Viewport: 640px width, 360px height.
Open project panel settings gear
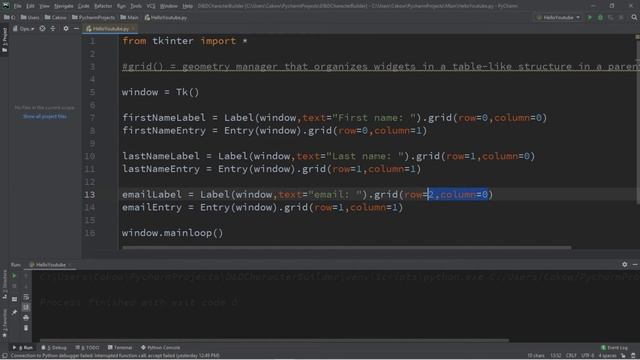pos(66,29)
